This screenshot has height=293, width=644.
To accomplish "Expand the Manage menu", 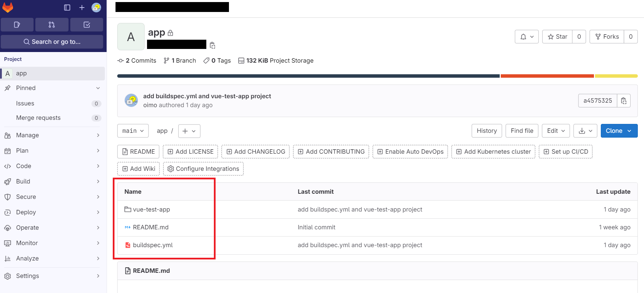I will coord(53,135).
